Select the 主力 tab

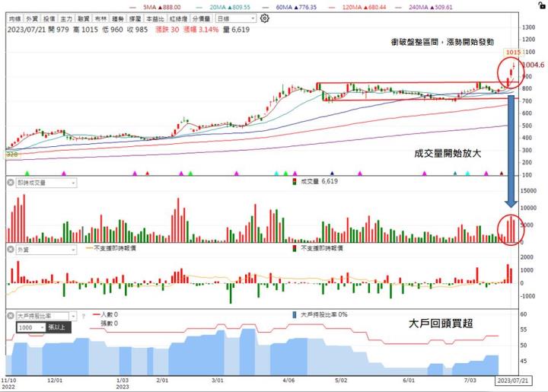click(x=66, y=18)
